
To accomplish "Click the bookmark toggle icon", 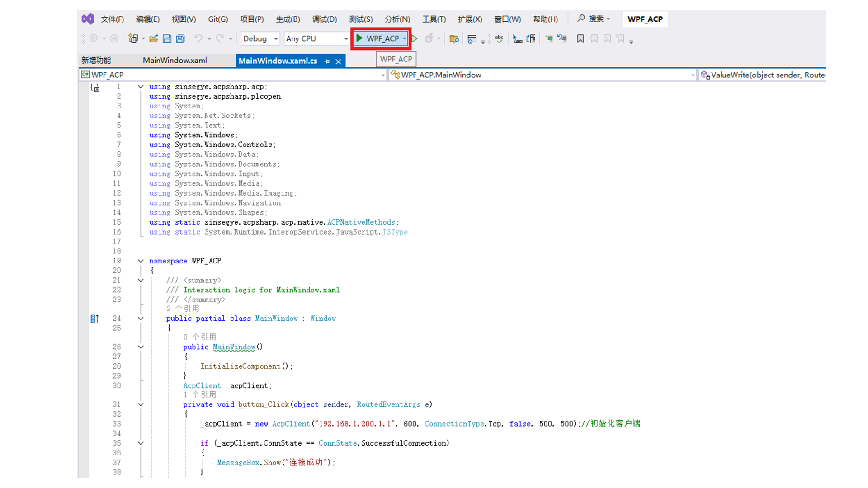I will click(x=580, y=39).
